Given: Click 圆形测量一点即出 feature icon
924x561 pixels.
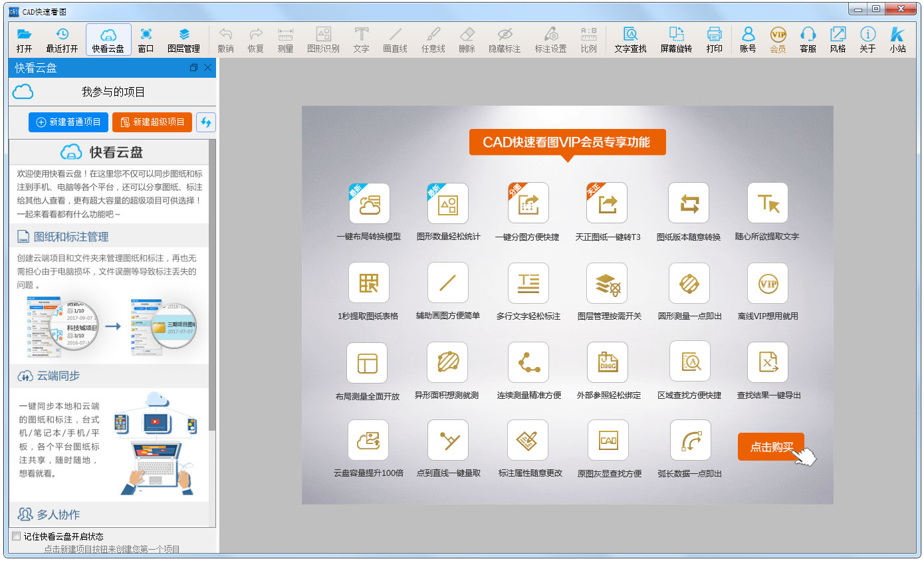Looking at the screenshot, I should click(x=689, y=283).
